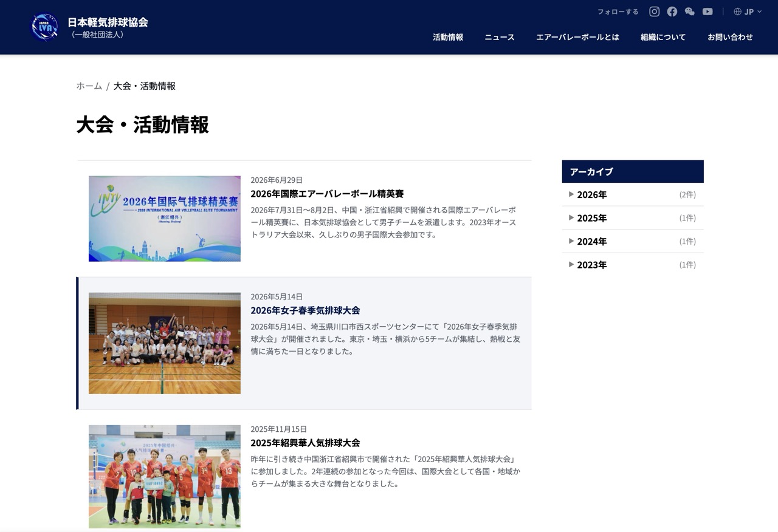Open the WeChat icon in header

689,12
